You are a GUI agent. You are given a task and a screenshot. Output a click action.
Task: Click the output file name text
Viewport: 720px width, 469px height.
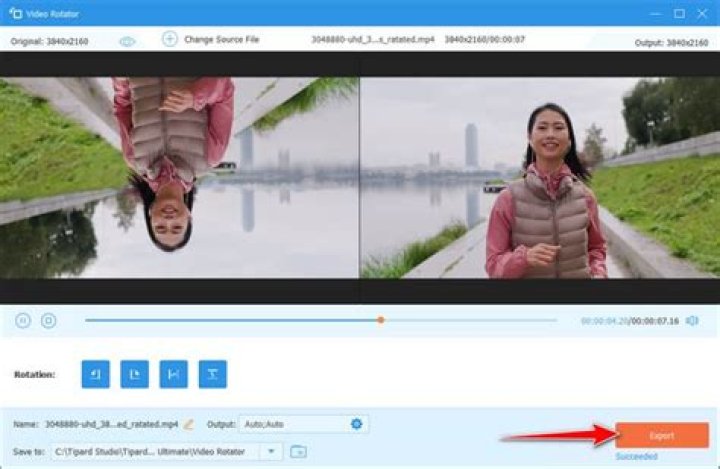[112, 424]
